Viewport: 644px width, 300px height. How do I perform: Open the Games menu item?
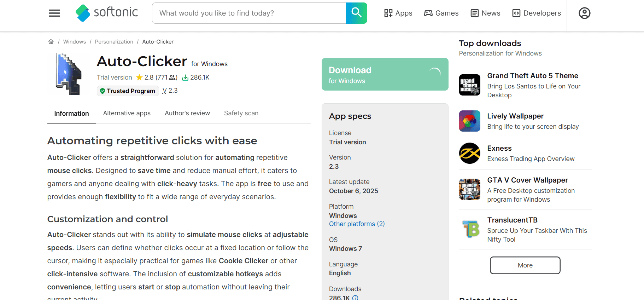click(441, 13)
